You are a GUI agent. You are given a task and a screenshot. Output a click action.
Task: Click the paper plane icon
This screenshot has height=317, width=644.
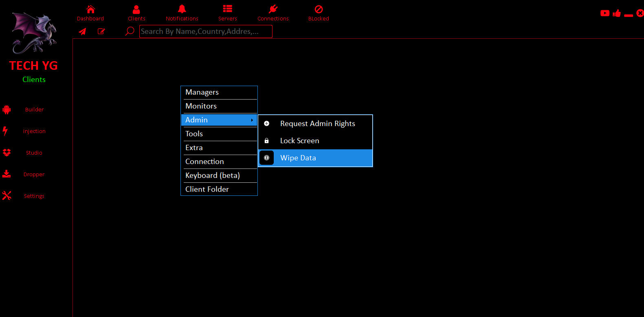pos(83,31)
